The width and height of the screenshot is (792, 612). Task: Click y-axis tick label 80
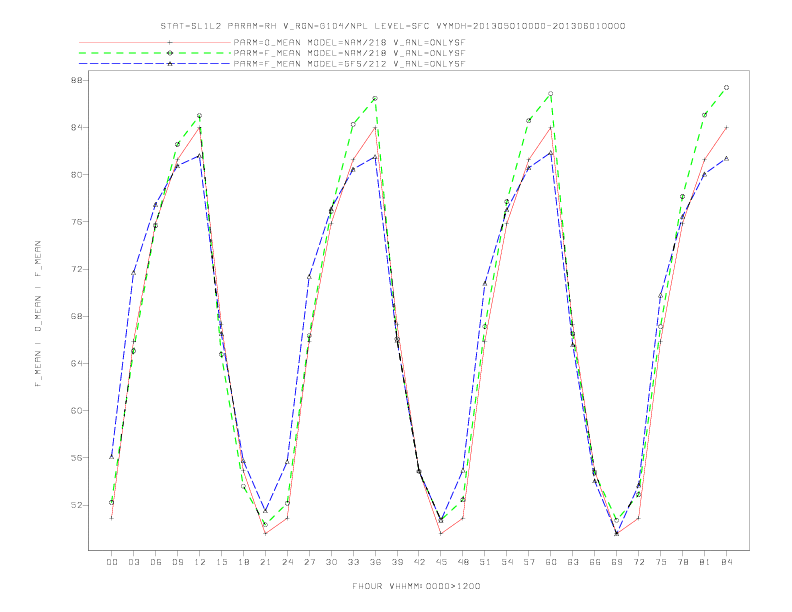(78, 175)
